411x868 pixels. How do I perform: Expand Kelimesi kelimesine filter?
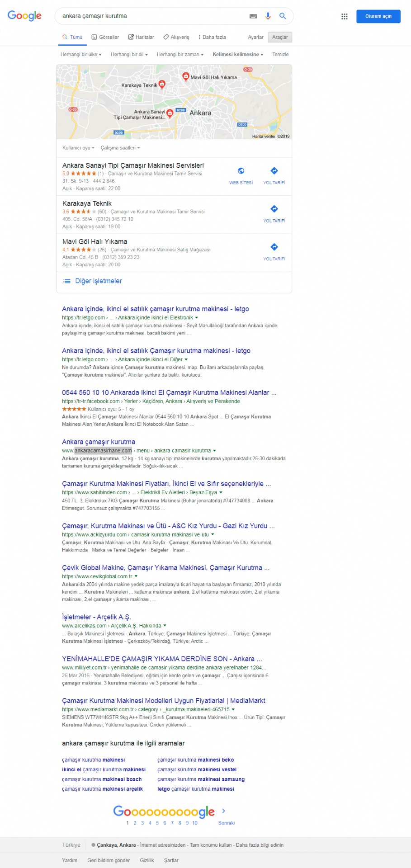[x=238, y=54]
